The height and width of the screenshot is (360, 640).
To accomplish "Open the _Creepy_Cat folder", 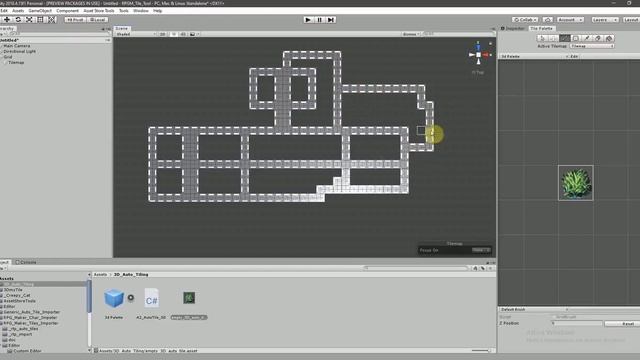I will 17,295.
